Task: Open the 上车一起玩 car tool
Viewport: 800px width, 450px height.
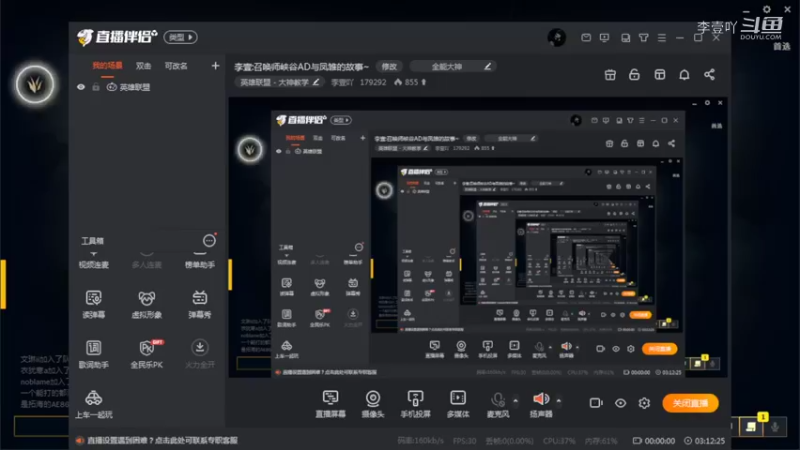Action: click(x=94, y=404)
